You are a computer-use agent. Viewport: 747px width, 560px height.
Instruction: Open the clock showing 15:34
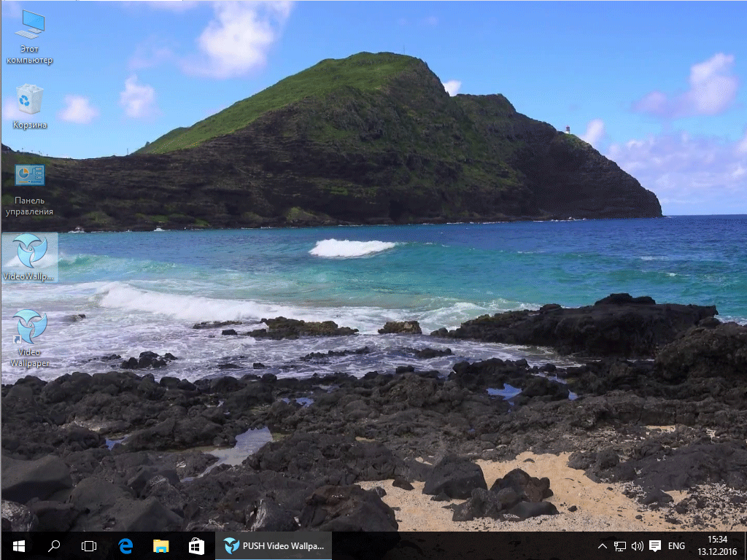tap(717, 540)
